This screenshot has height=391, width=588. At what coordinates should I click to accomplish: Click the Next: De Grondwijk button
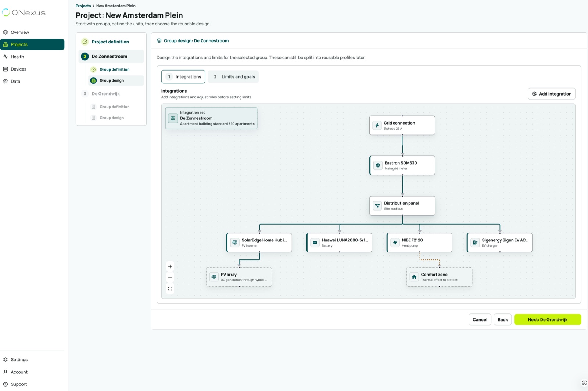click(548, 320)
